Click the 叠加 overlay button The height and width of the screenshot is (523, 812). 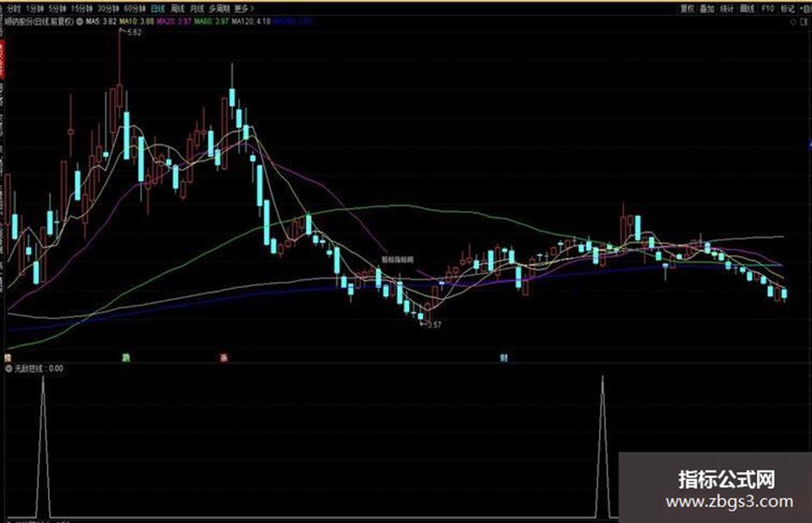click(x=707, y=9)
